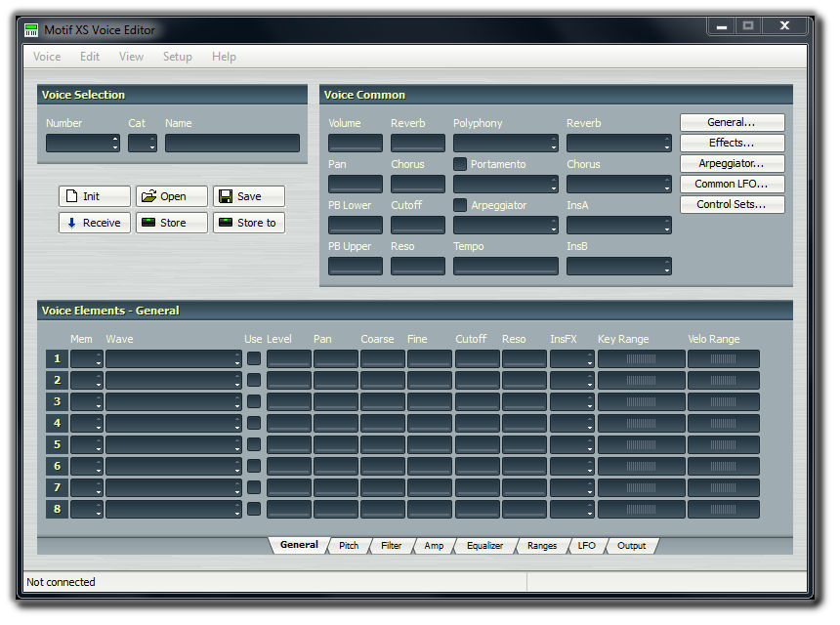Click the Motif XS app icon in title bar
Image resolution: width=840 pixels, height=625 pixels.
31,30
